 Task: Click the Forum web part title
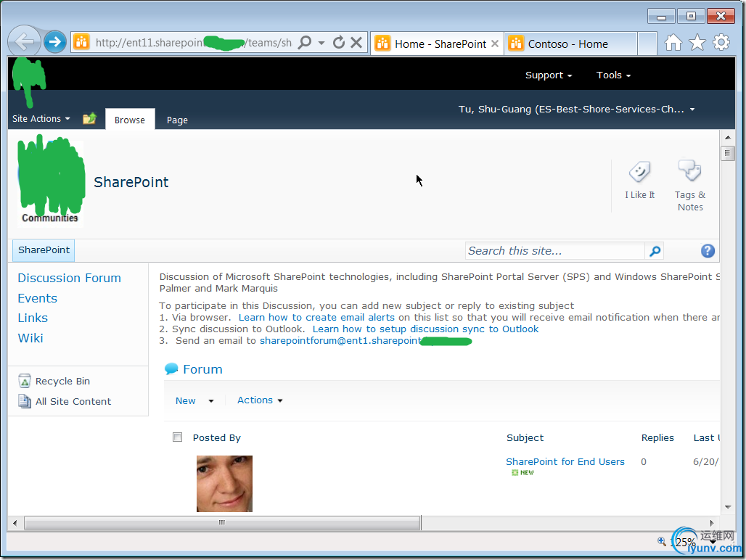pos(202,369)
